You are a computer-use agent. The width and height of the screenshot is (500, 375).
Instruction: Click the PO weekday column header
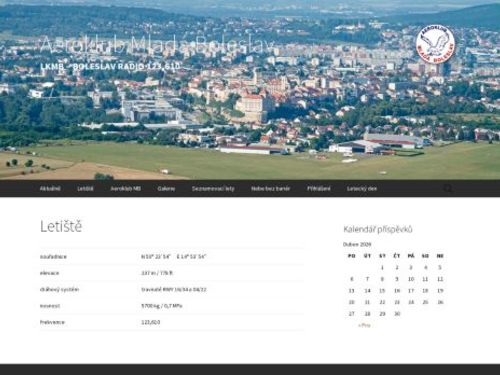click(x=351, y=256)
